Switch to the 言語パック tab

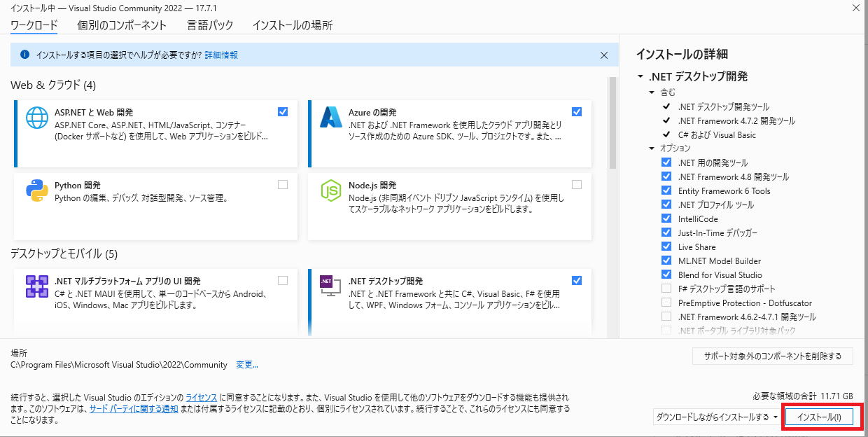(x=210, y=25)
